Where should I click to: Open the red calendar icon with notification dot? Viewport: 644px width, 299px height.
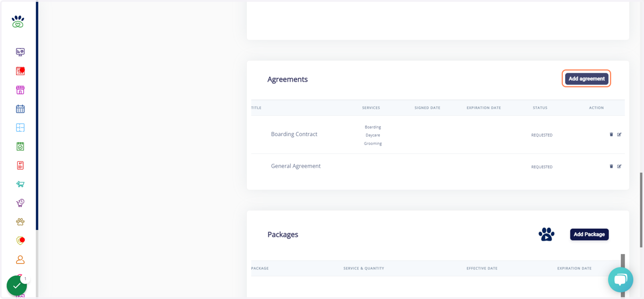(x=20, y=71)
